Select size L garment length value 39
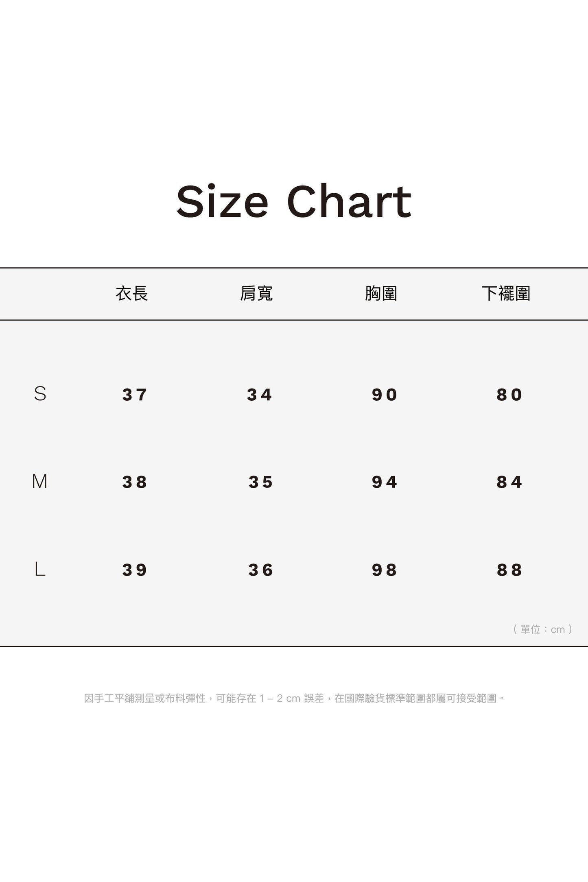588x882 pixels. pos(135,570)
